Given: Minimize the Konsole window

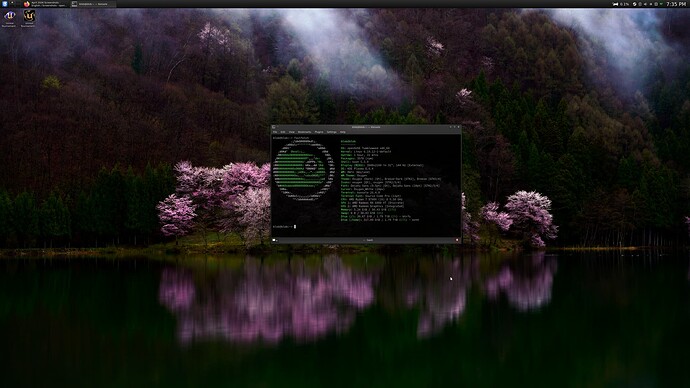Looking at the screenshot, I should click(451, 127).
